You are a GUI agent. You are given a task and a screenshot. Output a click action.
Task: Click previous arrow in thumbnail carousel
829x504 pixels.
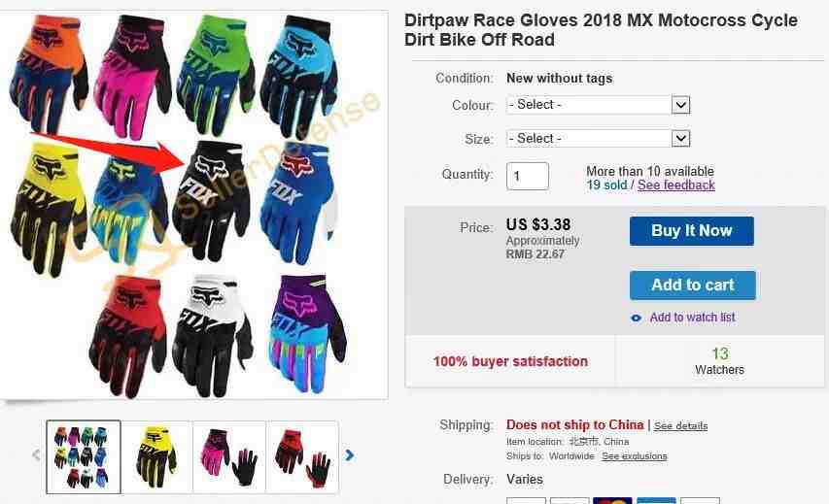click(36, 454)
